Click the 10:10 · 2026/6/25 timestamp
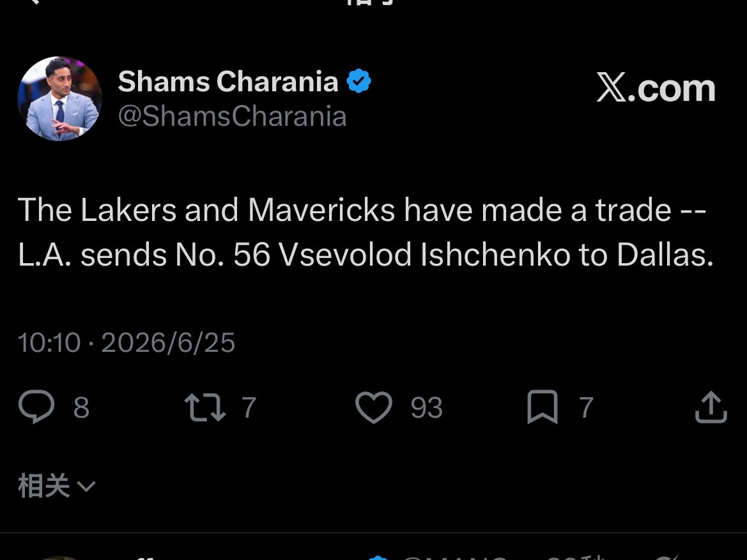The height and width of the screenshot is (560, 747). pyautogui.click(x=127, y=342)
